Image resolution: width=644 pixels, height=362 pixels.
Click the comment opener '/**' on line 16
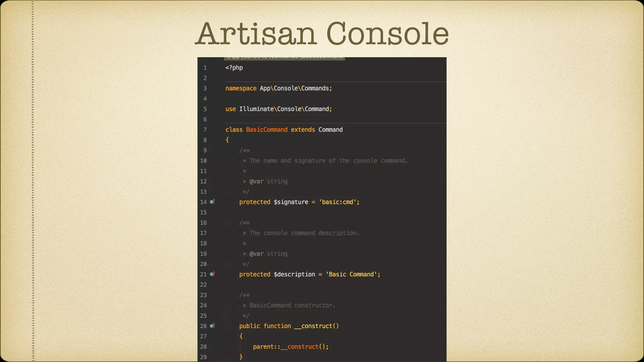[x=245, y=223]
